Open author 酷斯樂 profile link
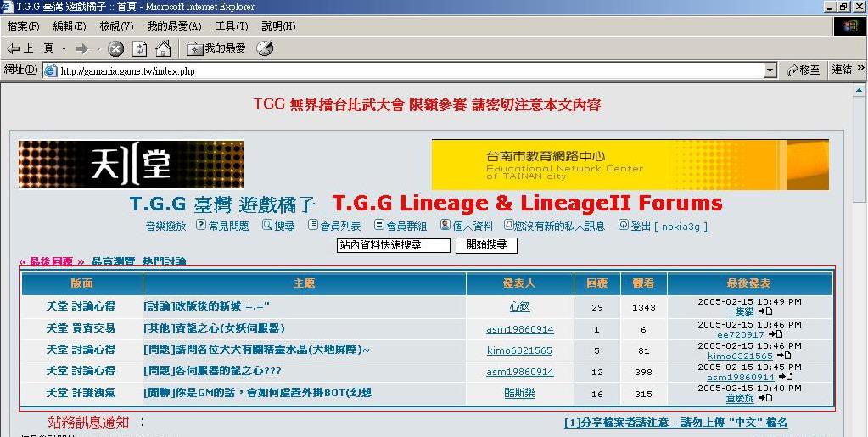Viewport: 868px width, 437px height. (520, 393)
